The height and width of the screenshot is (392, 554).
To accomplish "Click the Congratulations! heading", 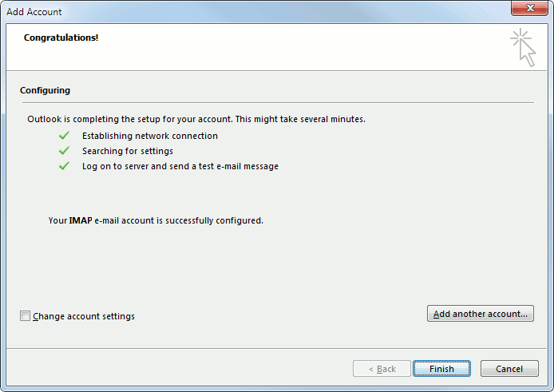I will 61,38.
